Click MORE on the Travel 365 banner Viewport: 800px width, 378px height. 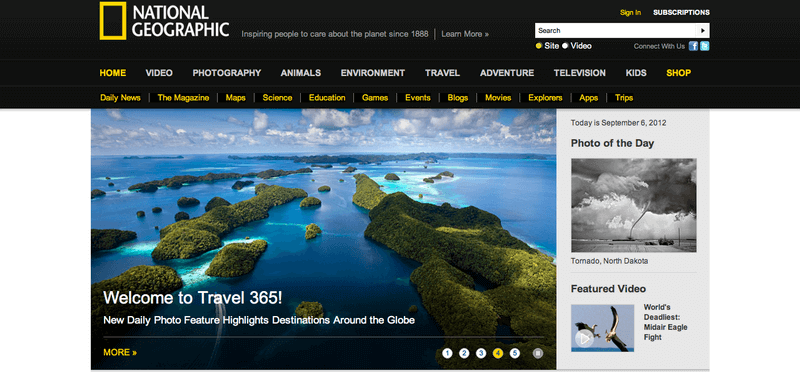[120, 352]
